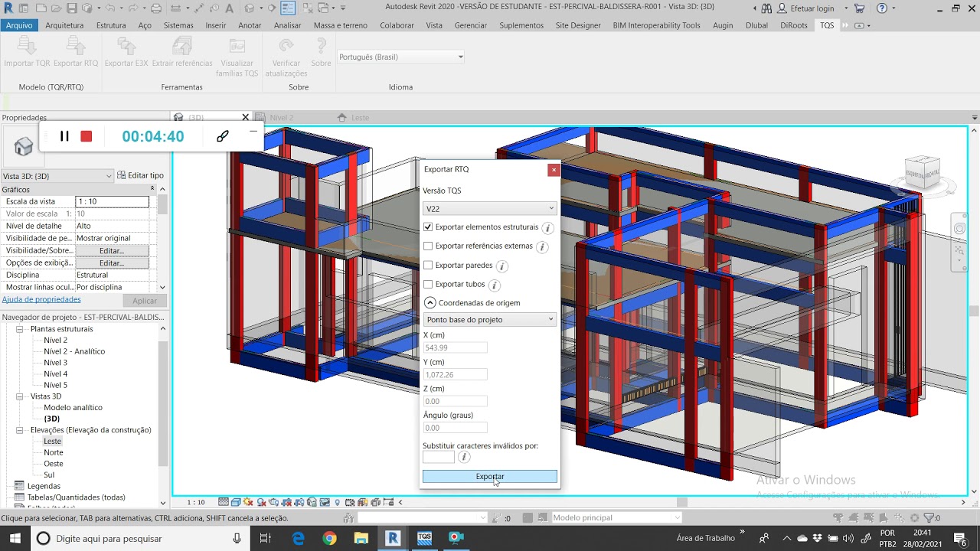Click Exportar RTQ ribbon icon
The height and width of the screenshot is (551, 980).
pos(76,47)
